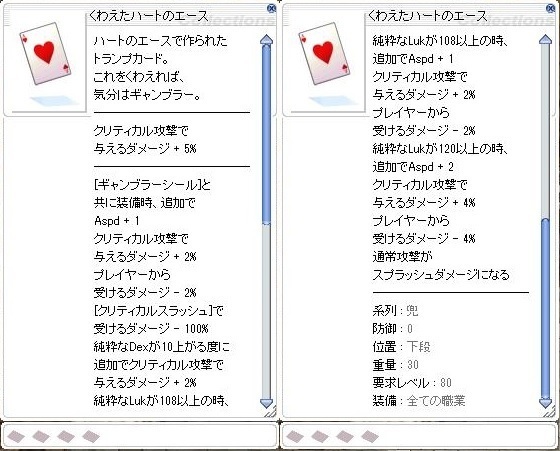
Task: Close the left item description window
Action: [x=271, y=8]
